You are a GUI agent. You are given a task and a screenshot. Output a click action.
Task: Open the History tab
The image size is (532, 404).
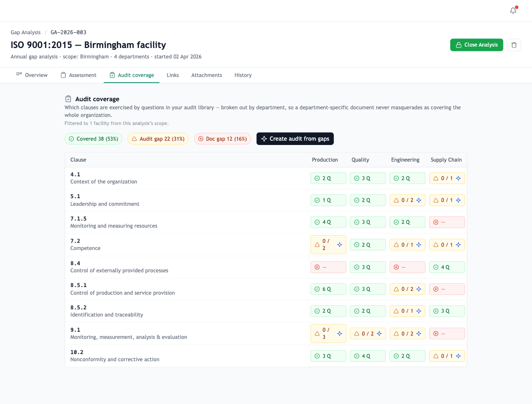pos(243,75)
